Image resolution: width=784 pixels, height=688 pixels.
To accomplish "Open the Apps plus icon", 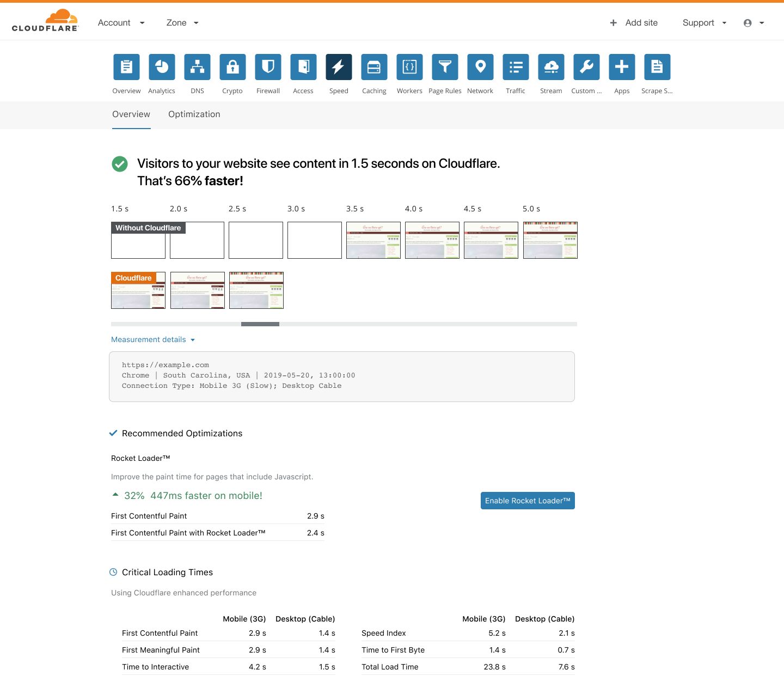I will point(622,67).
